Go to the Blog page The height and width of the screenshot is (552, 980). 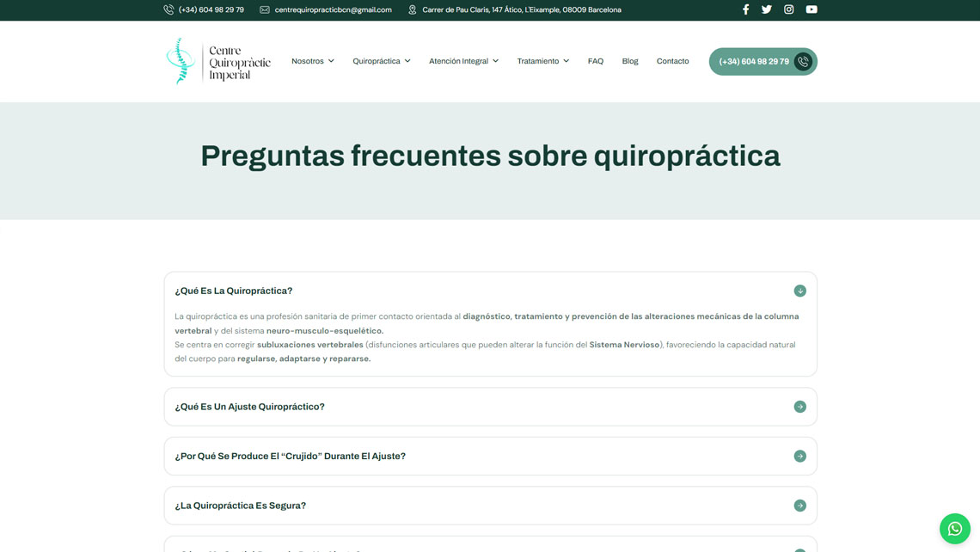click(x=630, y=61)
